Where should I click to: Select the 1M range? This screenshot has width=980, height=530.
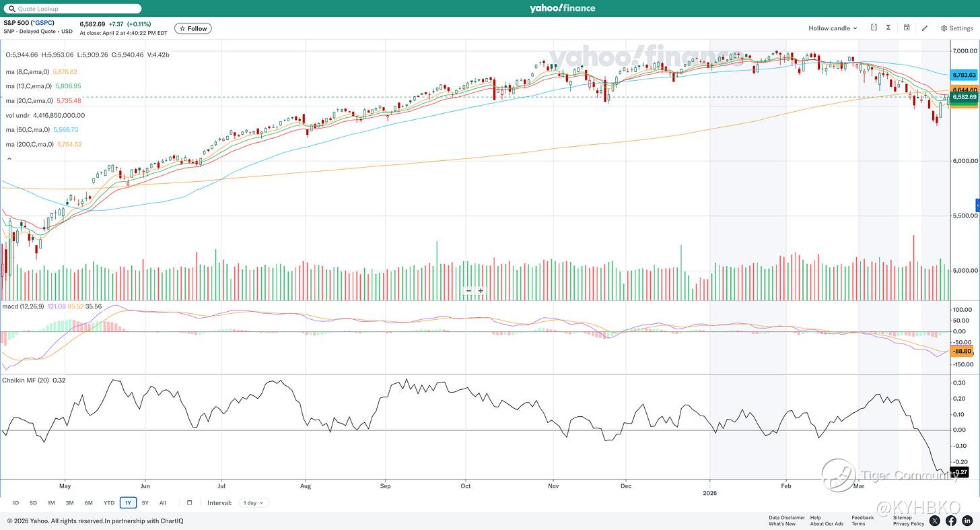pyautogui.click(x=51, y=503)
